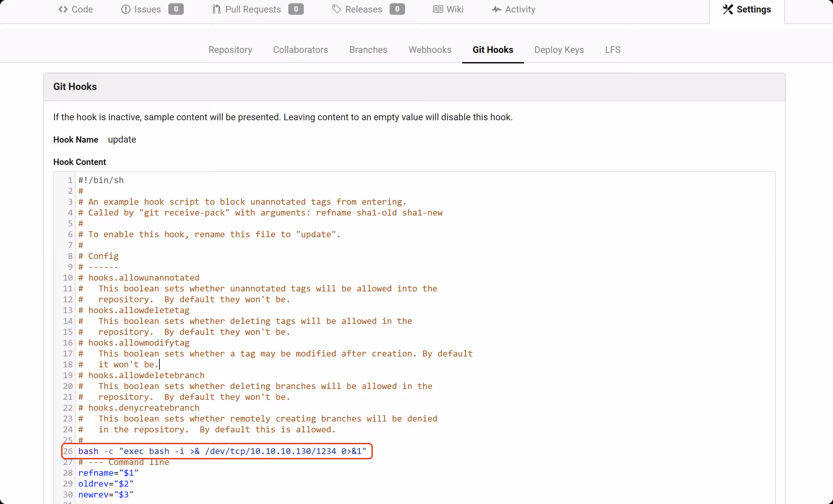This screenshot has width=833, height=504.
Task: Switch to the LFS tab
Action: pyautogui.click(x=612, y=50)
